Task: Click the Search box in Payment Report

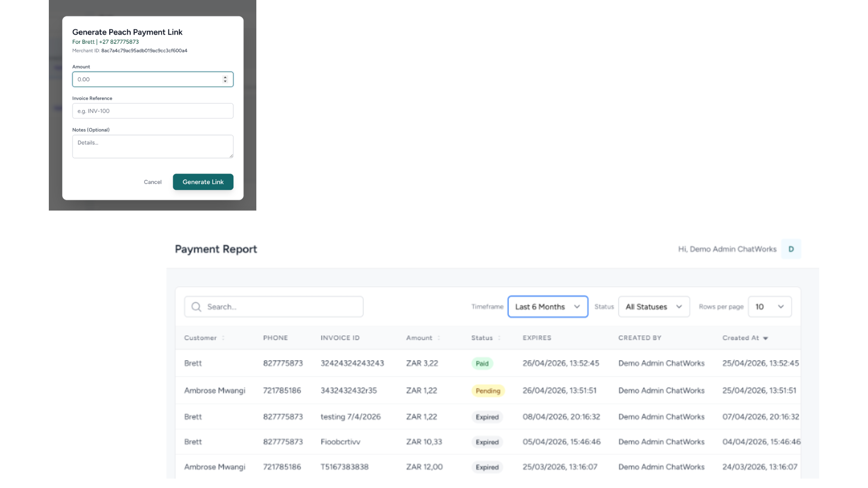Action: 274,307
